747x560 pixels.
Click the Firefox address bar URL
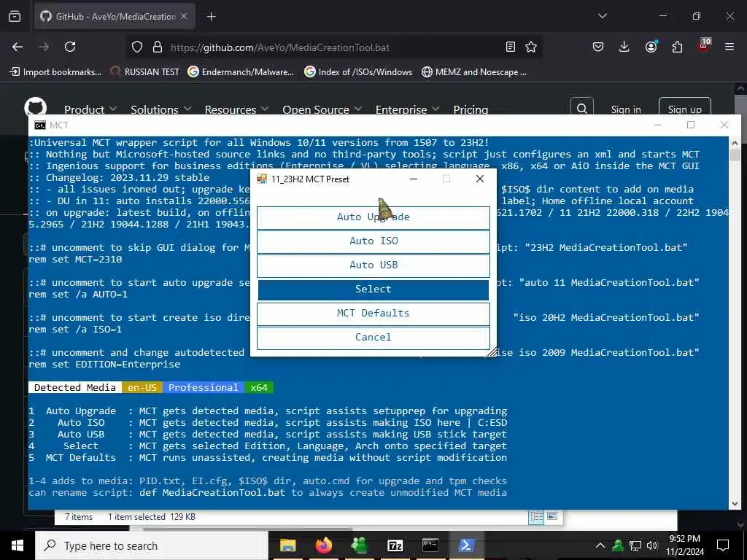coord(279,47)
